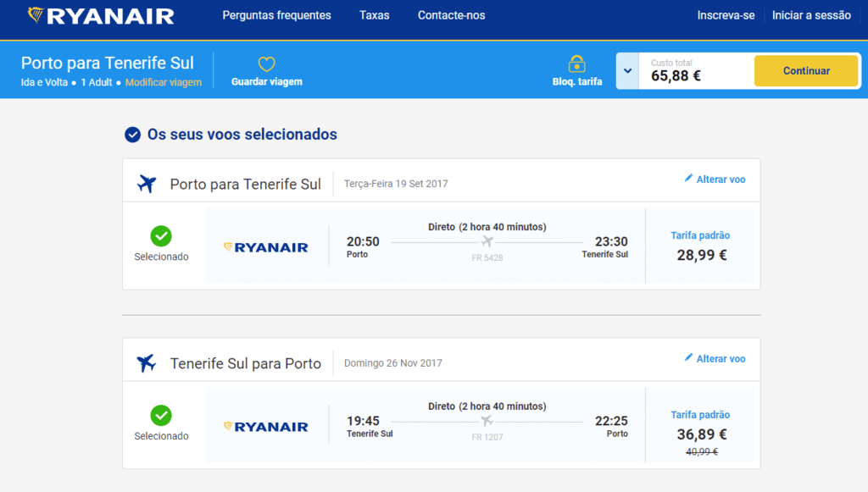Click return airplane icon for Tenerife Sul para Porto
The image size is (868, 492).
pos(147,363)
